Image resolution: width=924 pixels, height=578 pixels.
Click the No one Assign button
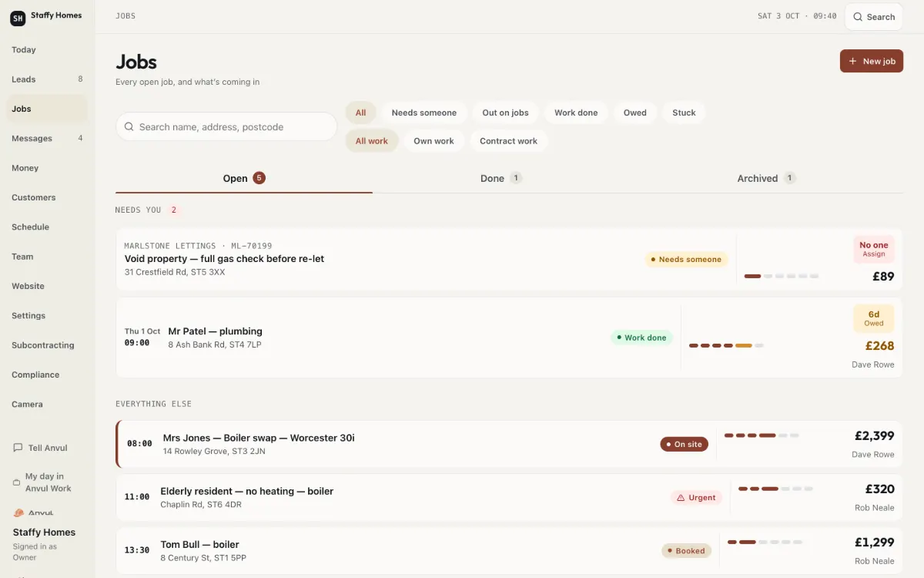pyautogui.click(x=874, y=249)
